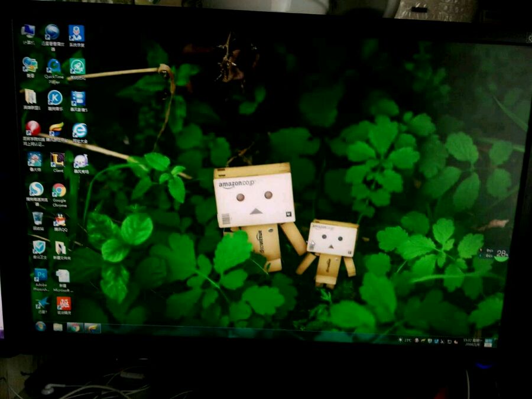Launch Adobe Photoshop shortcut
Viewport: 532px width, 399px height.
41,280
